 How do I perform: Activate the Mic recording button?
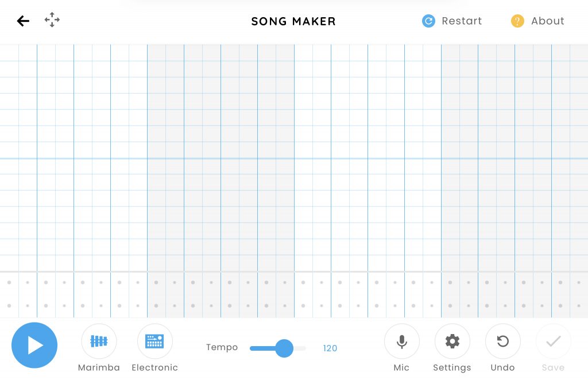[401, 342]
